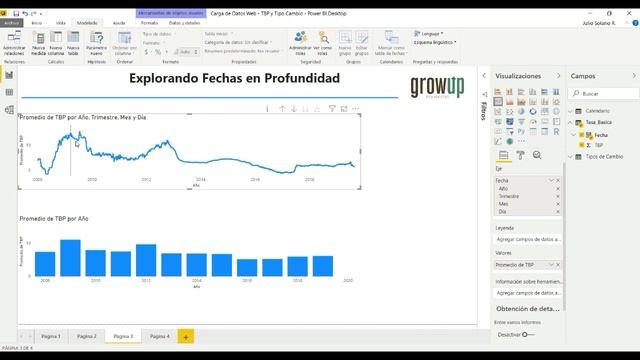This screenshot has height=360, width=640.
Task: Remove Promedio de TBP from Valores
Action: [558, 265]
